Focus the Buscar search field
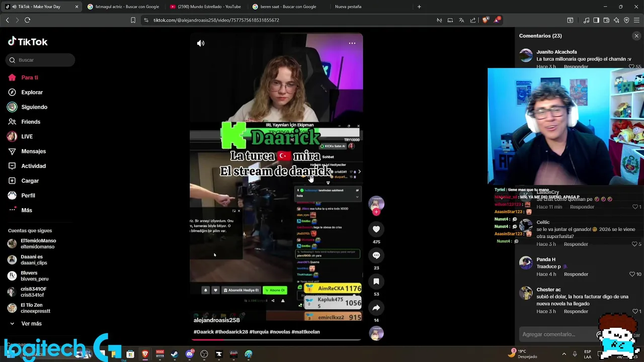Image resolution: width=644 pixels, height=362 pixels. coord(40,60)
